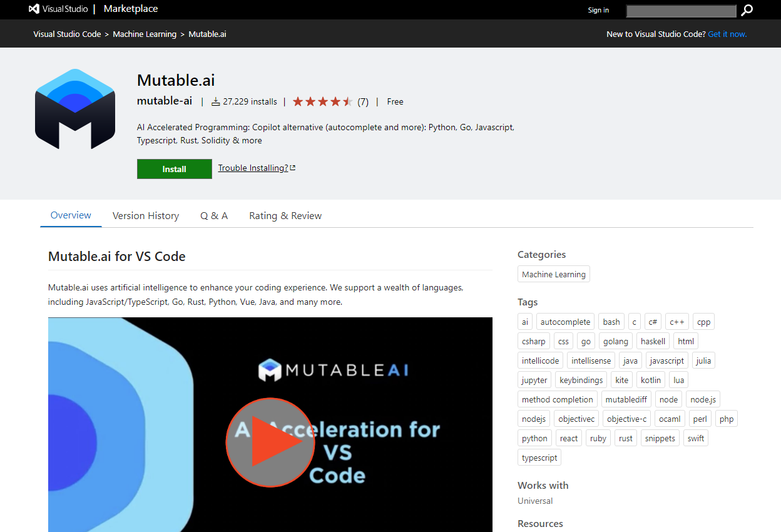Viewport: 781px width, 532px height.
Task: Select the haskell tag
Action: click(x=653, y=341)
